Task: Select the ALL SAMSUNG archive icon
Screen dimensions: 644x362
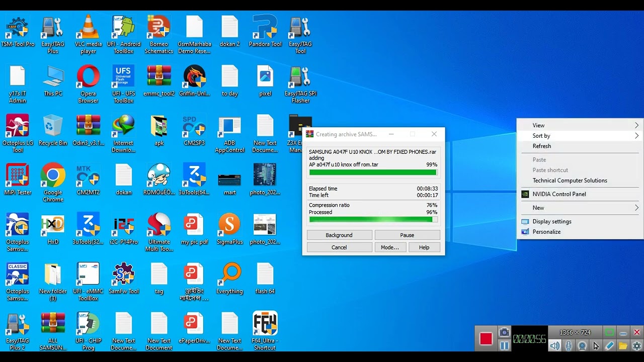Action: pyautogui.click(x=53, y=331)
